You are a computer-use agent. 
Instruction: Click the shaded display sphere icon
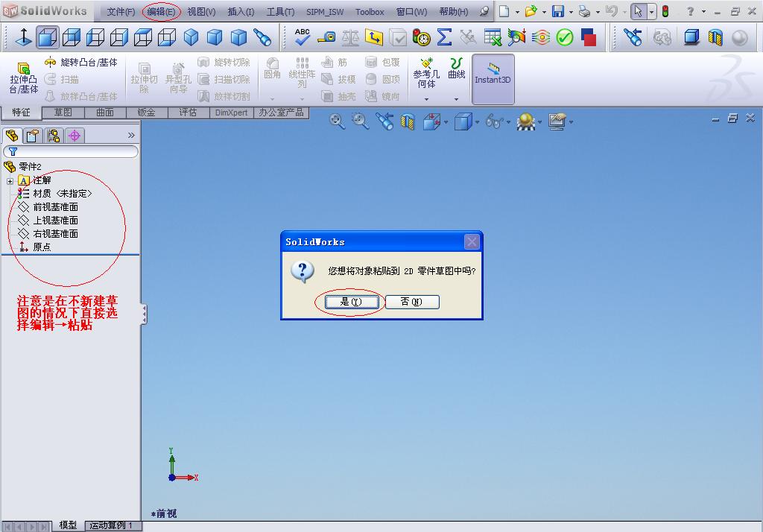coord(740,37)
